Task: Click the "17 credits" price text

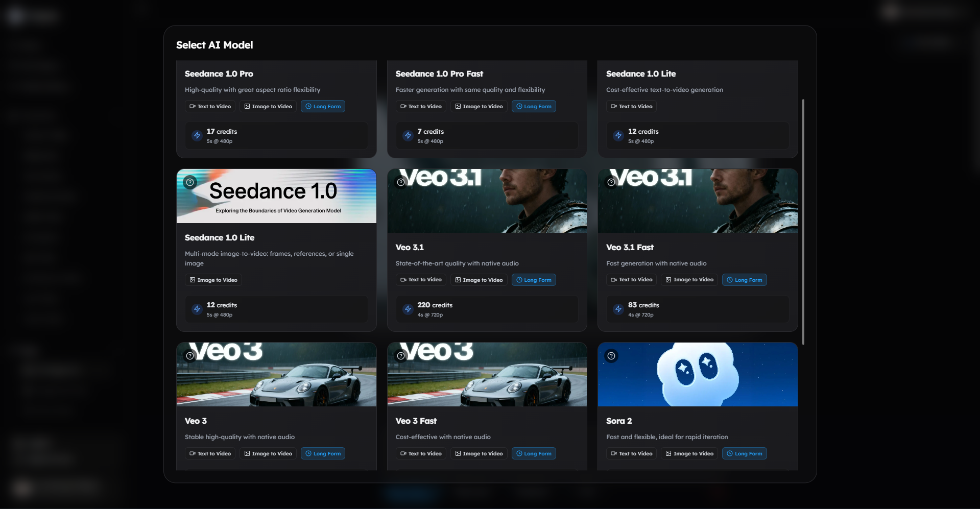Action: [x=222, y=131]
